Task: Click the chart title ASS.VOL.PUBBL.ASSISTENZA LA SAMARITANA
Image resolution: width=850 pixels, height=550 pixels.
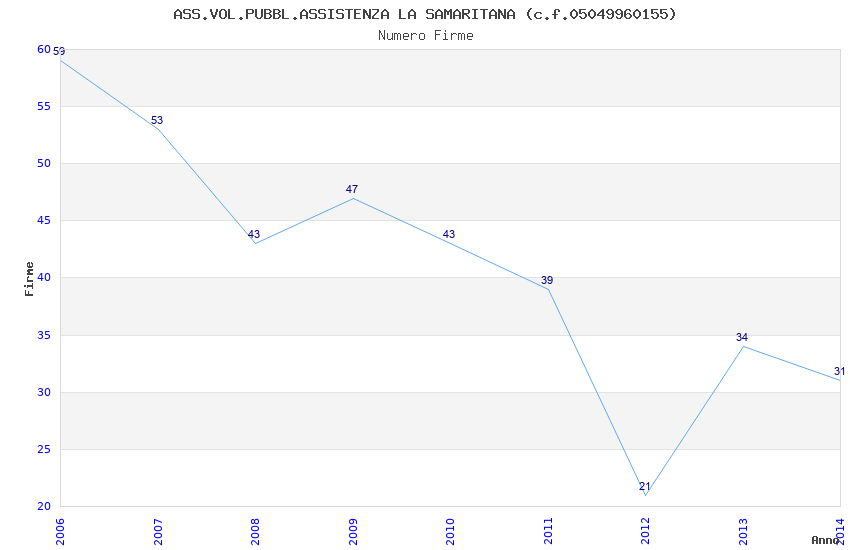Action: (x=425, y=14)
